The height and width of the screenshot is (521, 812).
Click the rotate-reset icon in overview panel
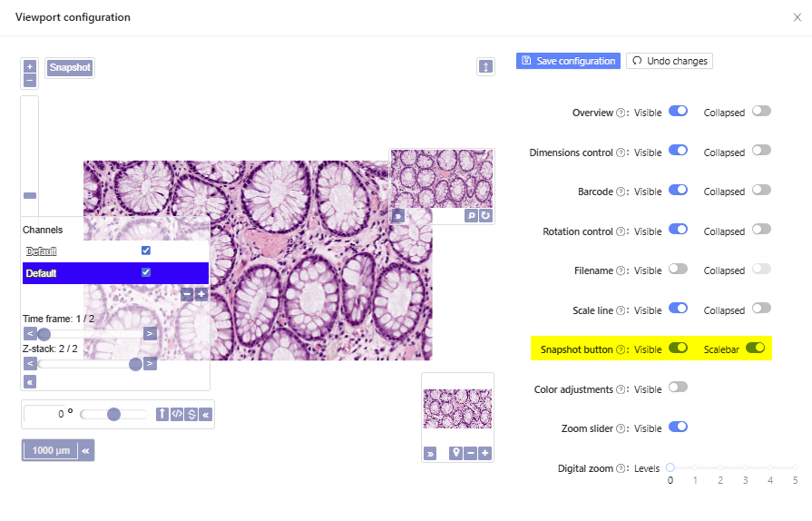click(x=485, y=216)
